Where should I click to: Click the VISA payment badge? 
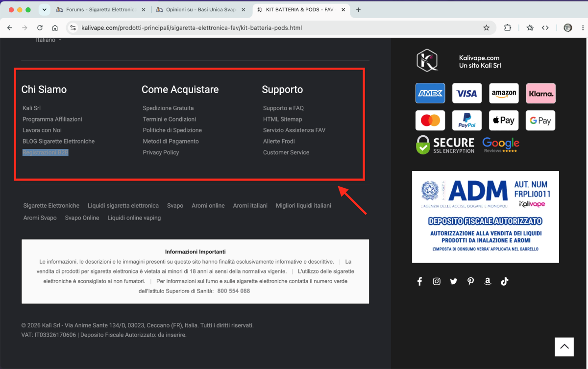click(x=467, y=93)
